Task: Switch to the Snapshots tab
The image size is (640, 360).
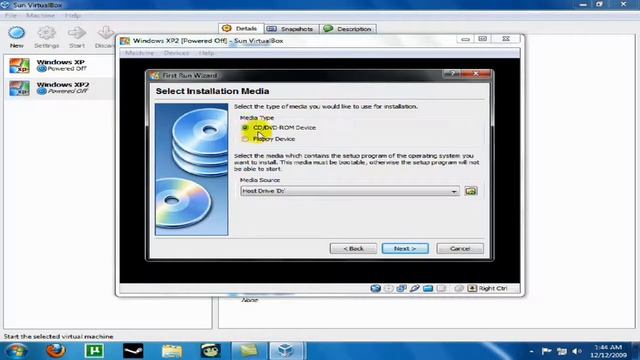Action: coord(291,29)
